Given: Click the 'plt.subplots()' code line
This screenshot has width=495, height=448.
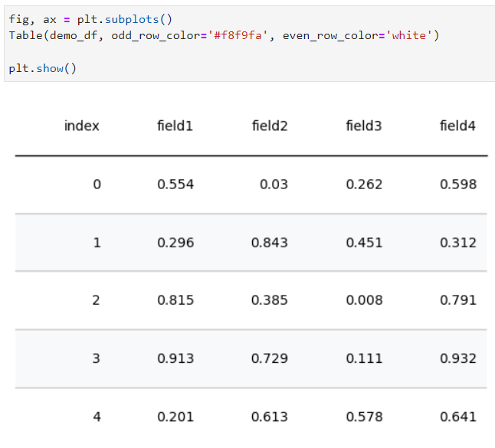Looking at the screenshot, I should tap(90, 20).
